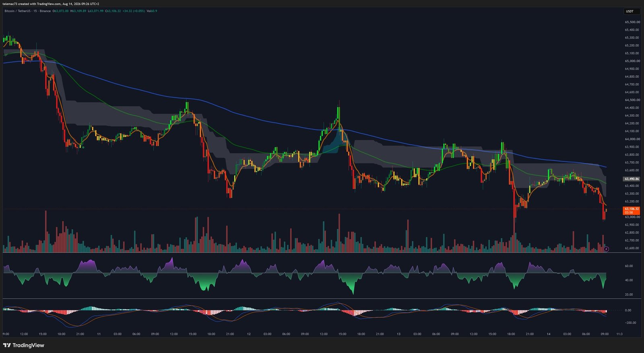
Task: Click the lightning bolt icon near volume pane
Action: (x=606, y=249)
